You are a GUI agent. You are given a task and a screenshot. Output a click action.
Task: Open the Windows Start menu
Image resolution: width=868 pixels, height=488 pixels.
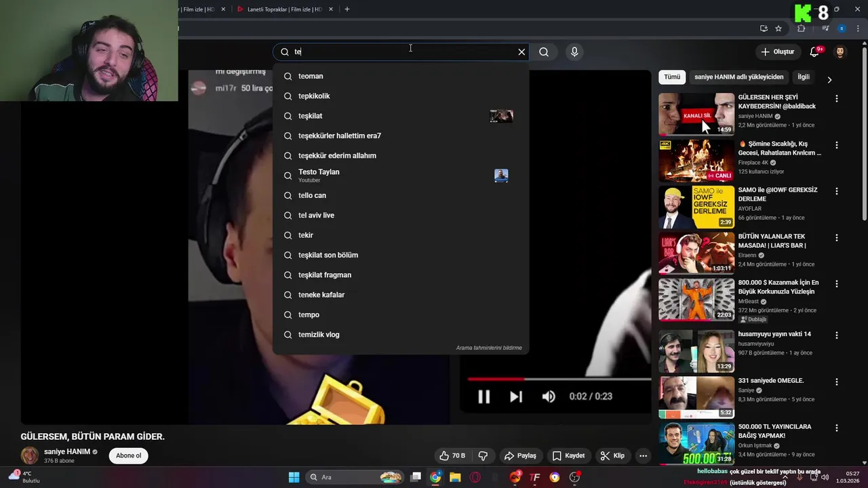click(294, 477)
